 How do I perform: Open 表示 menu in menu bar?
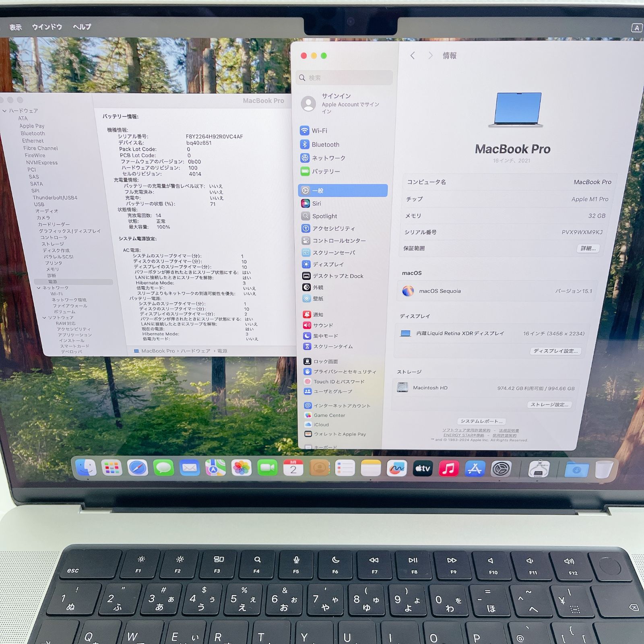[15, 27]
